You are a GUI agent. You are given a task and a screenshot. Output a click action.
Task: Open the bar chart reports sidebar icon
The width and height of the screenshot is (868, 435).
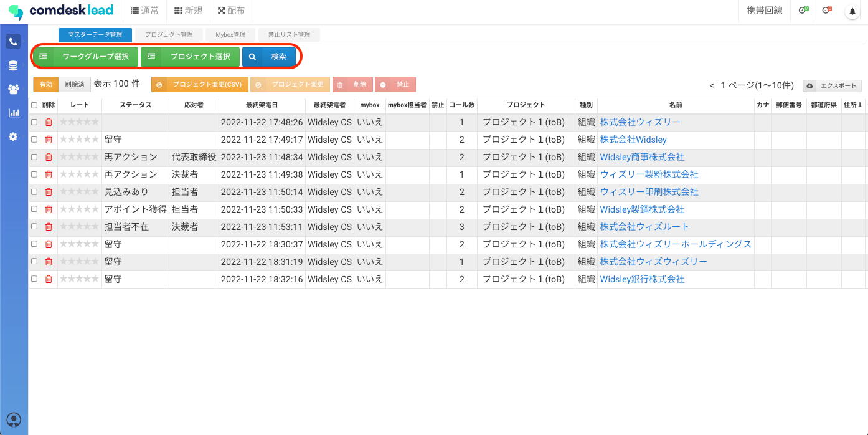coord(13,113)
